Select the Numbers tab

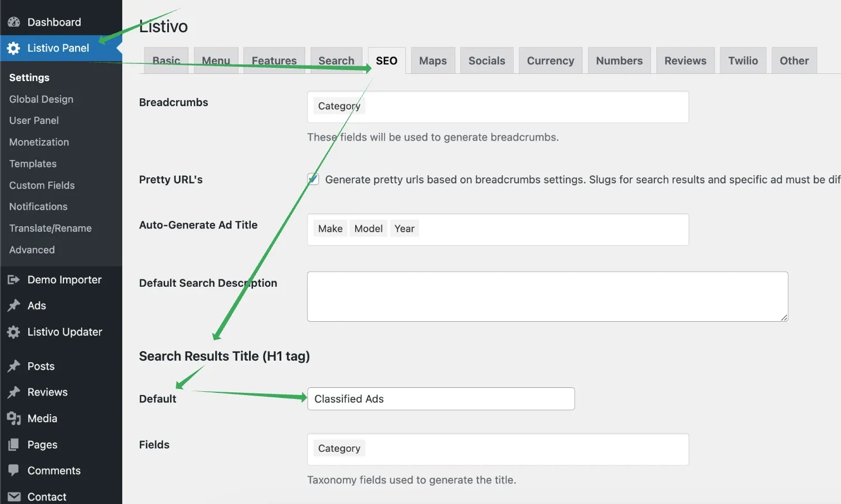pos(619,61)
